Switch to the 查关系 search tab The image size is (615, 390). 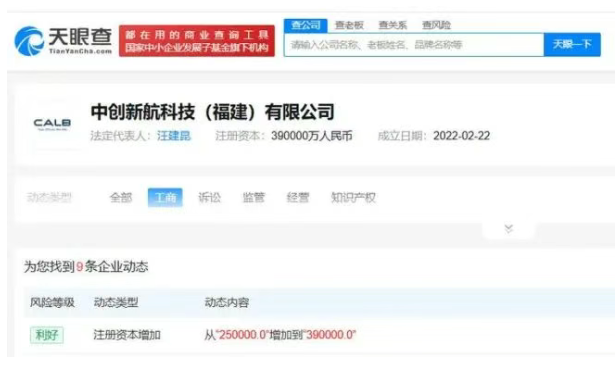[393, 26]
